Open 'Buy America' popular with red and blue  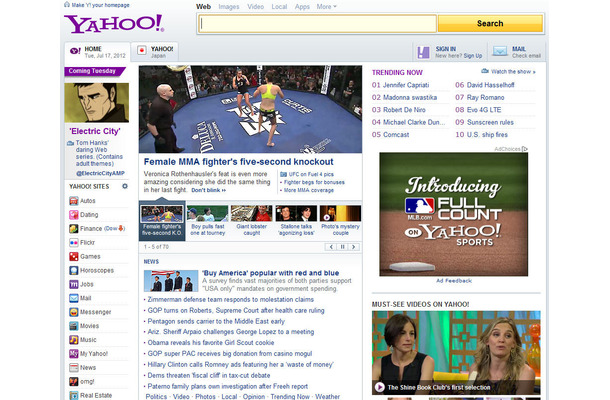point(271,273)
